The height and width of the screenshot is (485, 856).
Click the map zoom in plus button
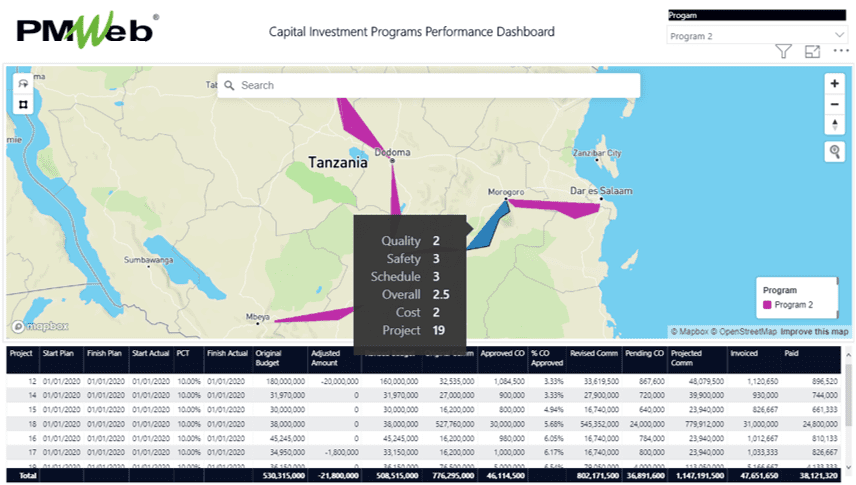835,84
